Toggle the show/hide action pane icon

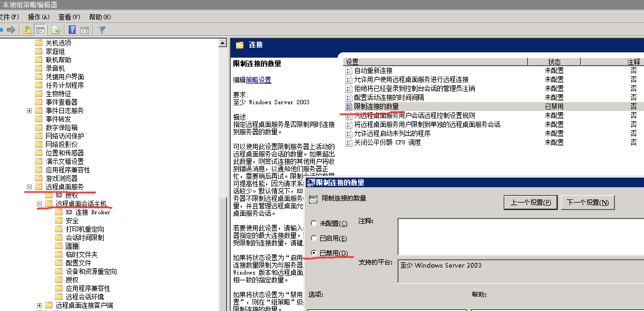(x=85, y=30)
